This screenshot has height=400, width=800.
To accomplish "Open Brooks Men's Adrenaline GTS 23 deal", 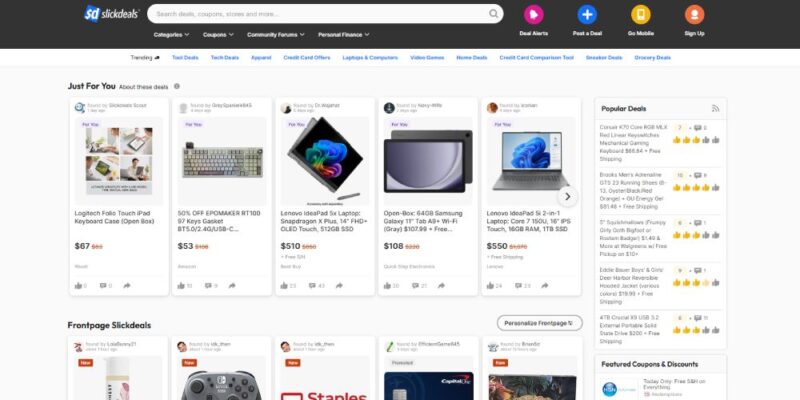I will click(633, 190).
